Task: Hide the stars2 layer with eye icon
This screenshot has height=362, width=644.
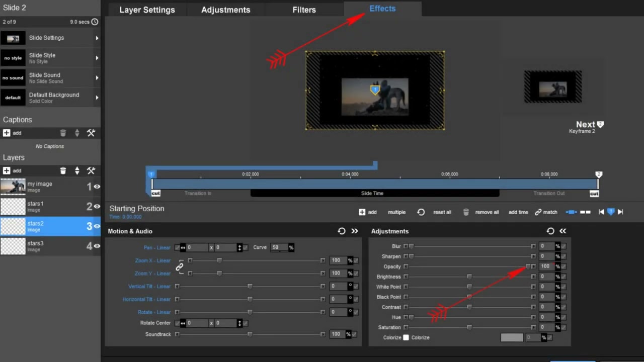Action: [x=97, y=226]
